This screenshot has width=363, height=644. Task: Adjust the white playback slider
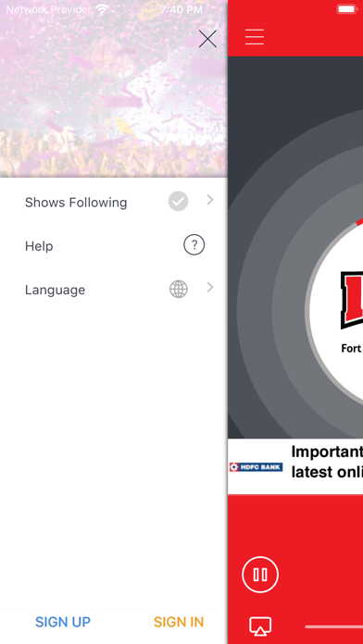tap(333, 627)
